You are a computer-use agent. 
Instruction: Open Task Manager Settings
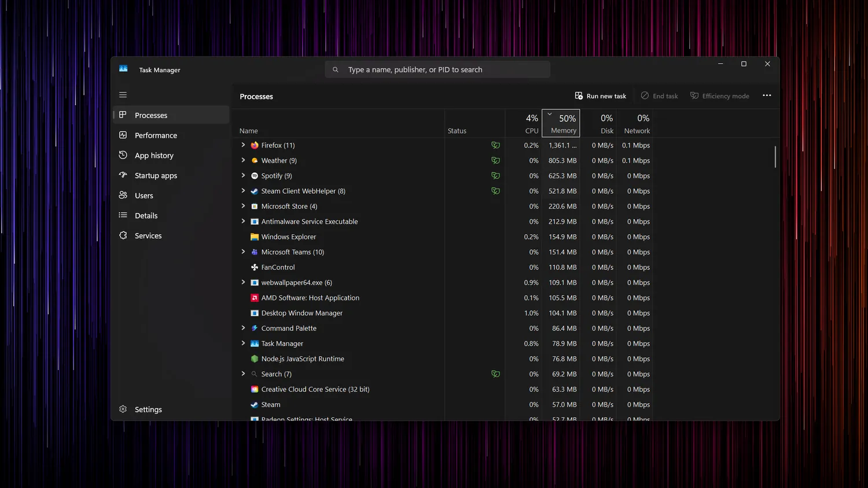(171, 409)
